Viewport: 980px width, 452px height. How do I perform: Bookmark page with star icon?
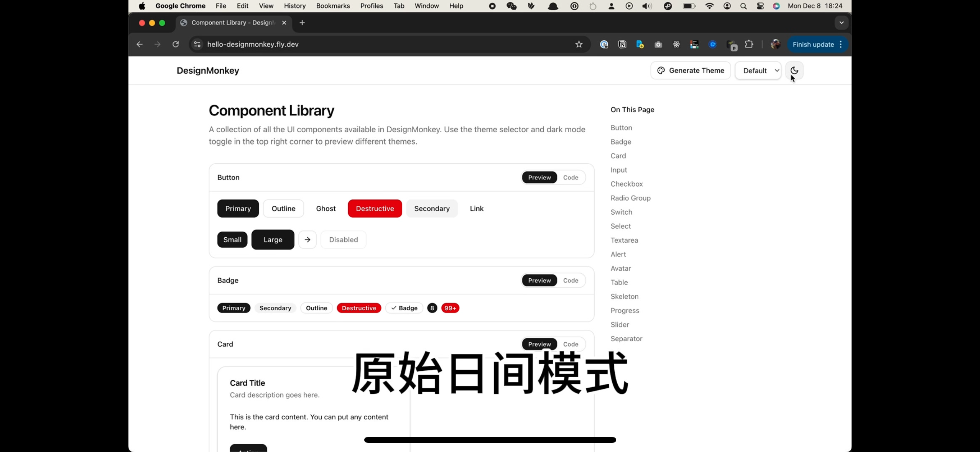579,44
